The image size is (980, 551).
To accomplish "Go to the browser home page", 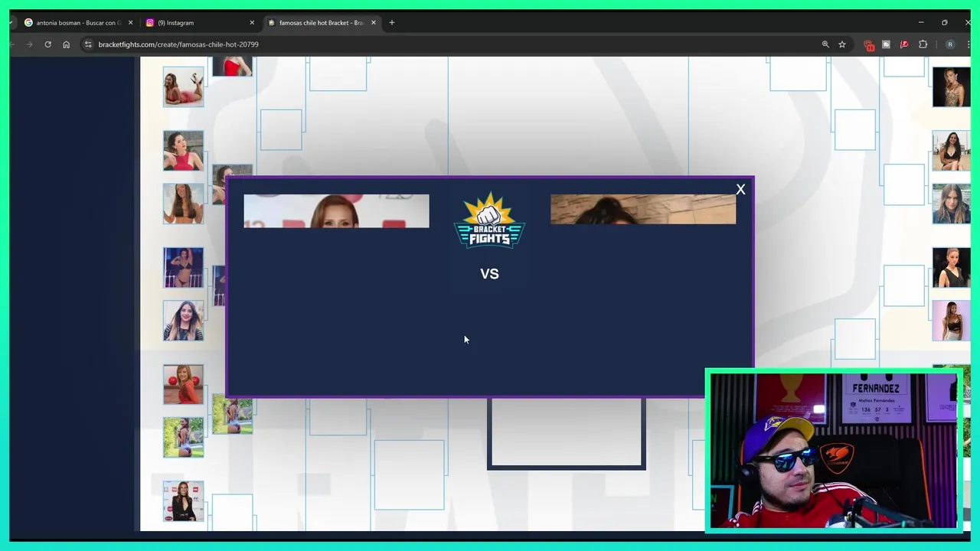I will (x=66, y=44).
